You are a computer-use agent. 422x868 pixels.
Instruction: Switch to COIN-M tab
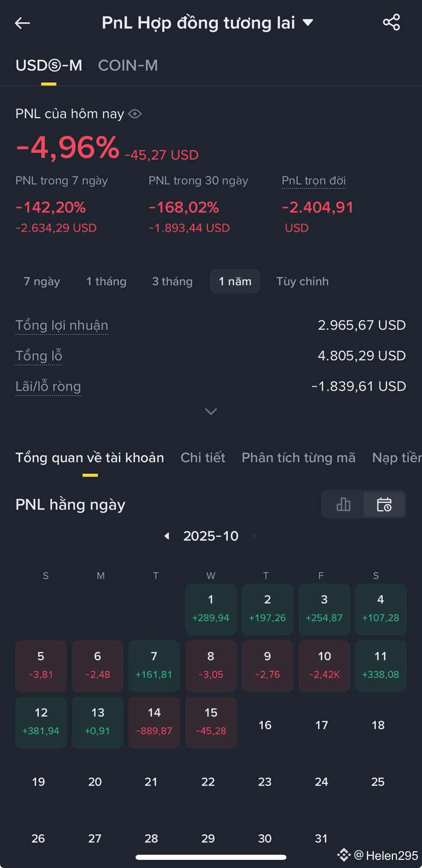point(128,65)
